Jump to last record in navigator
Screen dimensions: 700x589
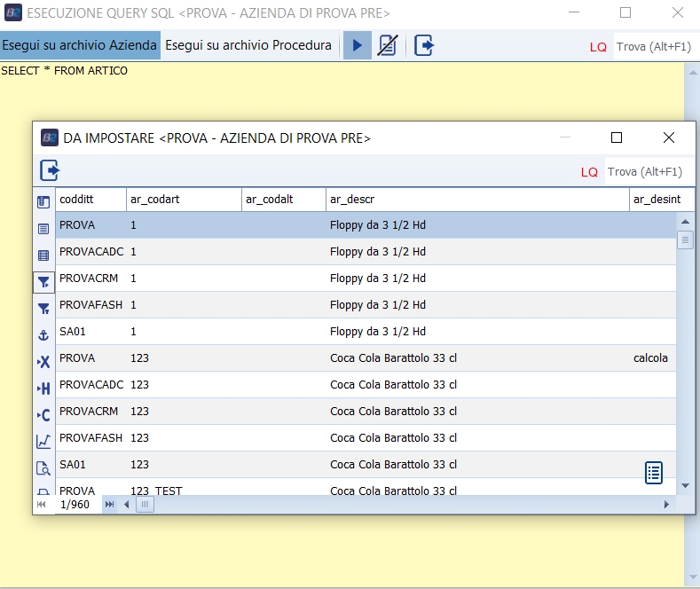(x=110, y=504)
